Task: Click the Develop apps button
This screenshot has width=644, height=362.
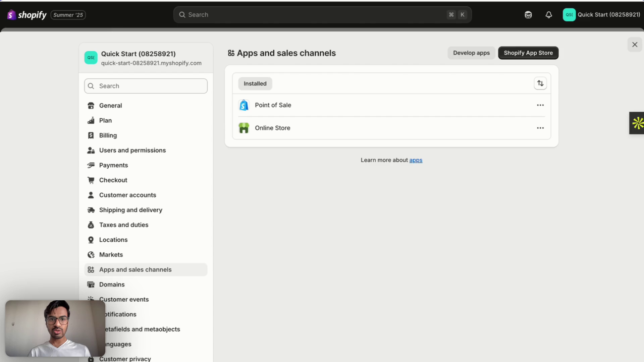Action: [x=471, y=53]
